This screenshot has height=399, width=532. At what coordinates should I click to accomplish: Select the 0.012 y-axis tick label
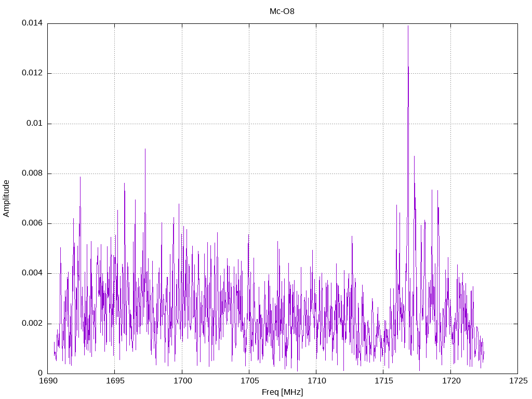click(x=32, y=73)
